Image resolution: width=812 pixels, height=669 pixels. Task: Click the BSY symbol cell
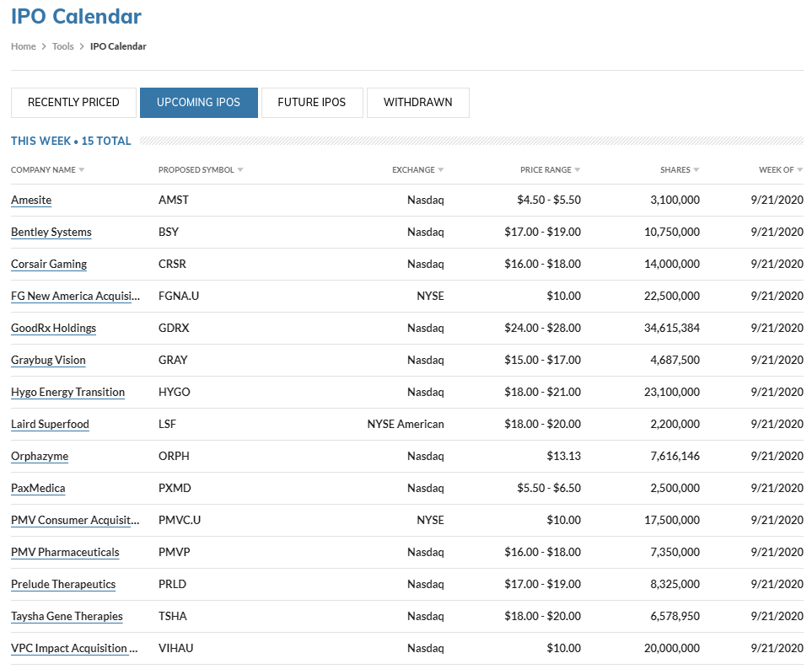(x=169, y=233)
